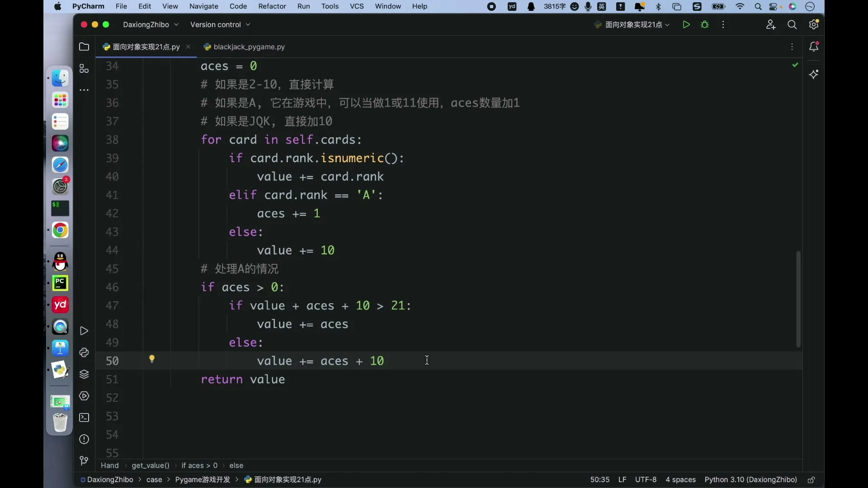The width and height of the screenshot is (868, 488).
Task: Toggle read-only lock in status bar
Action: tap(811, 480)
